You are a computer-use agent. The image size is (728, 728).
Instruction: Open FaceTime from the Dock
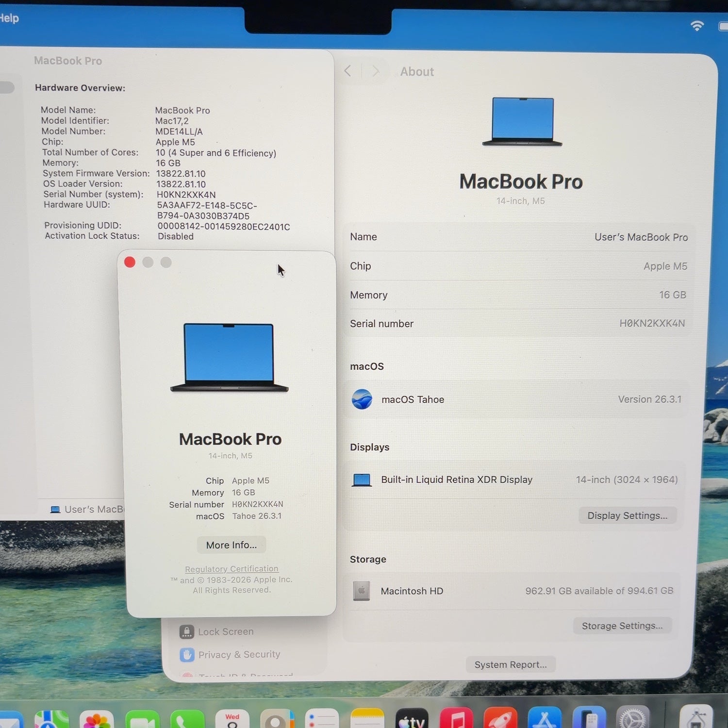(142, 719)
